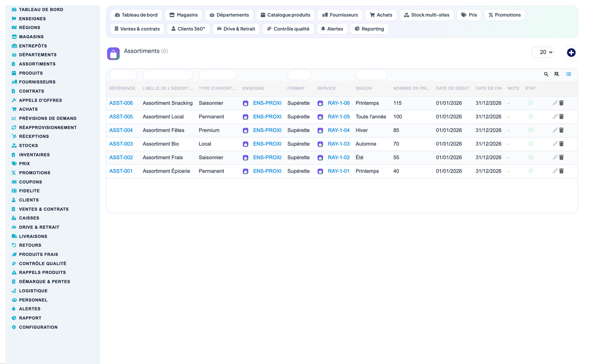Open Produits frais in the sidebar
The width and height of the screenshot is (589, 364).
pos(38,254)
